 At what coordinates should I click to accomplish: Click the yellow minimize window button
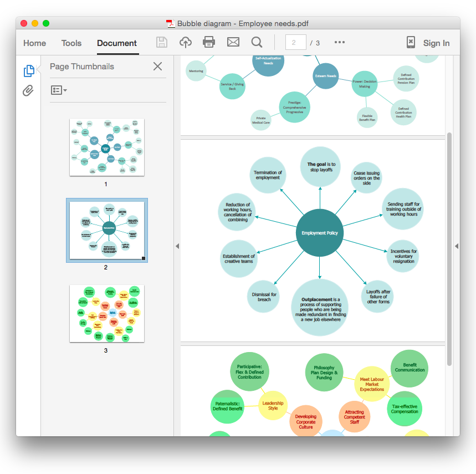(35, 23)
